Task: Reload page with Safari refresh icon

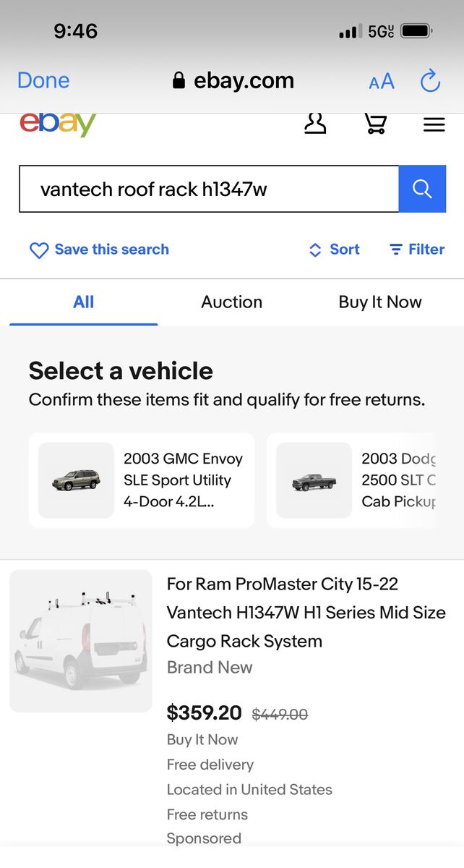Action: [x=430, y=81]
